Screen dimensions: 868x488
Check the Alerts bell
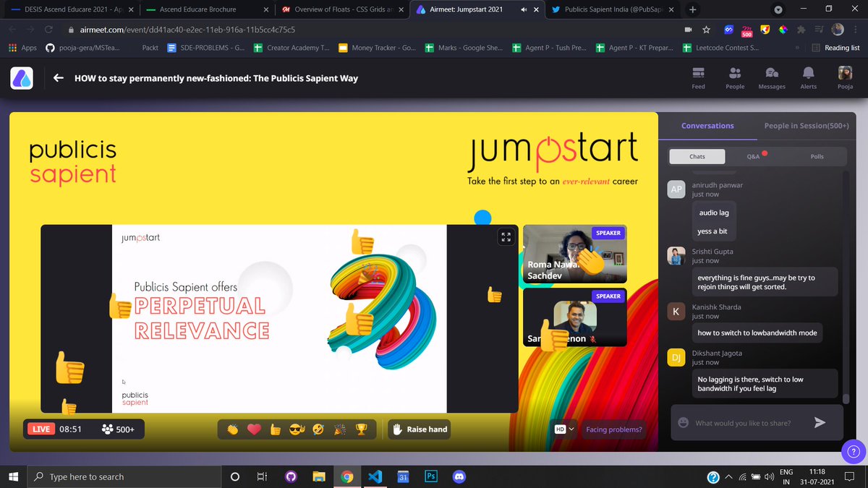tap(809, 78)
